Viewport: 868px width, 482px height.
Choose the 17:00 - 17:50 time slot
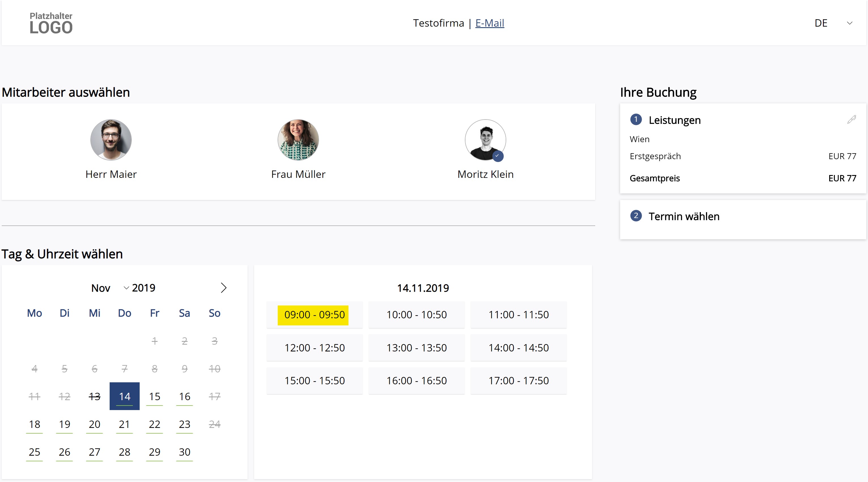pyautogui.click(x=519, y=381)
